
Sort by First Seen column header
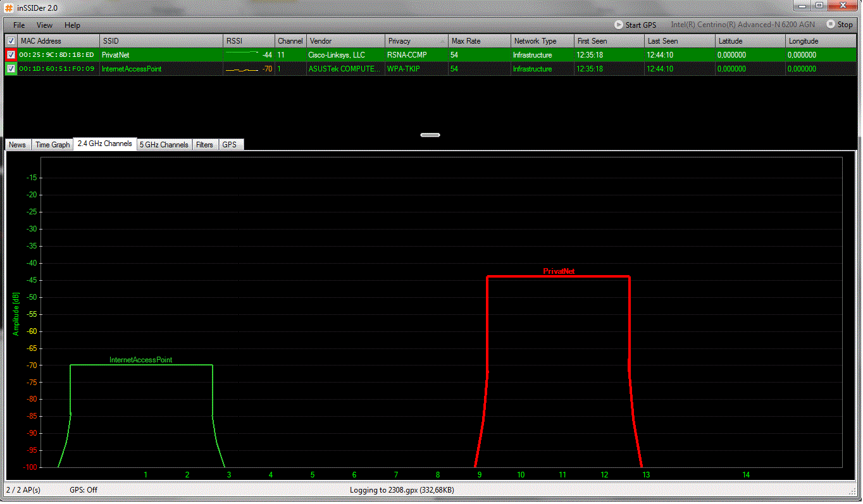click(609, 41)
